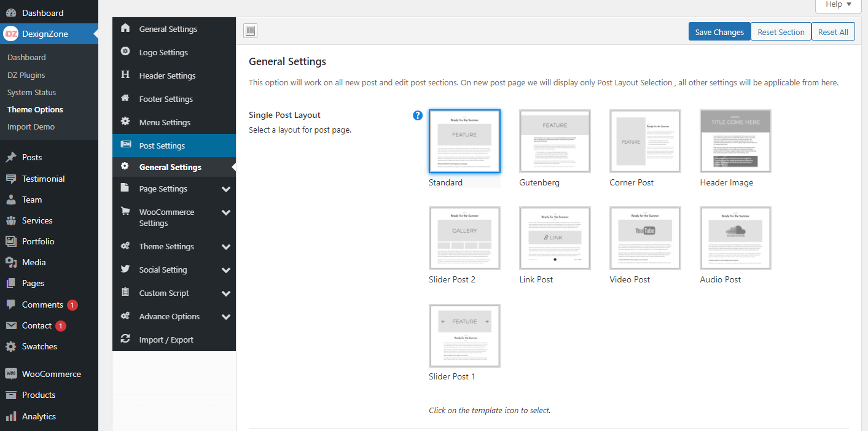Click the Social Setting Twitter bird icon
Screen dimensions: 868x431
point(125,270)
